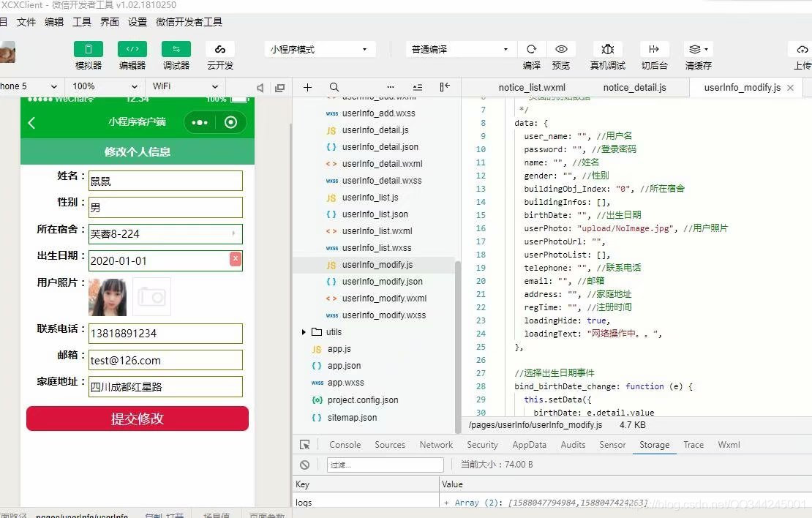The image size is (812, 518).
Task: Open the 工具 menu
Action: pos(82,22)
